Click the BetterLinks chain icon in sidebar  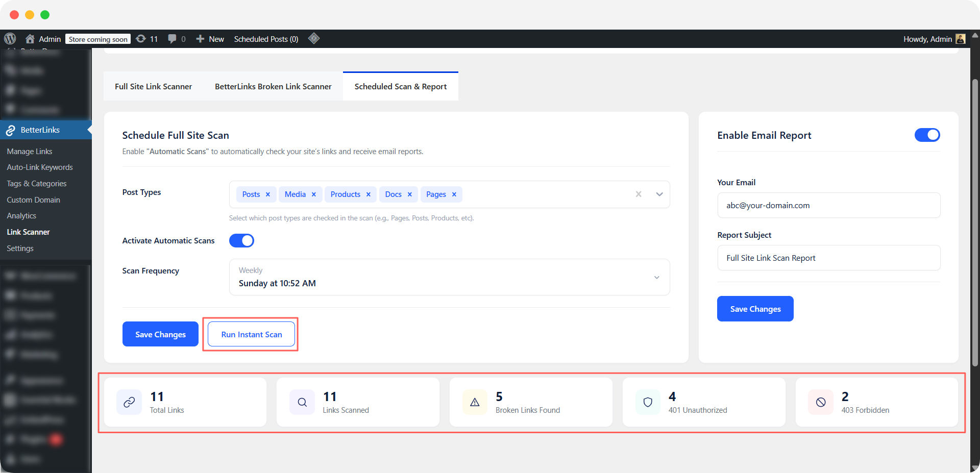pos(10,130)
